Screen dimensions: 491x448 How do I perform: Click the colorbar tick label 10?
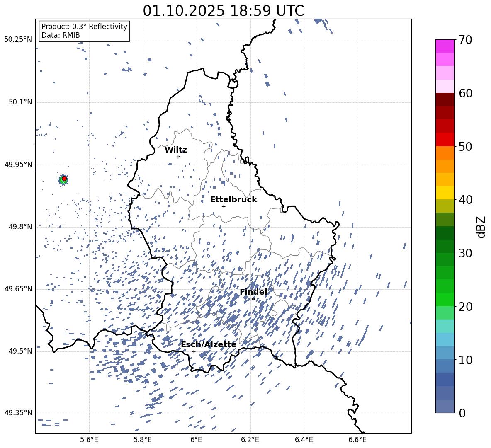(466, 360)
